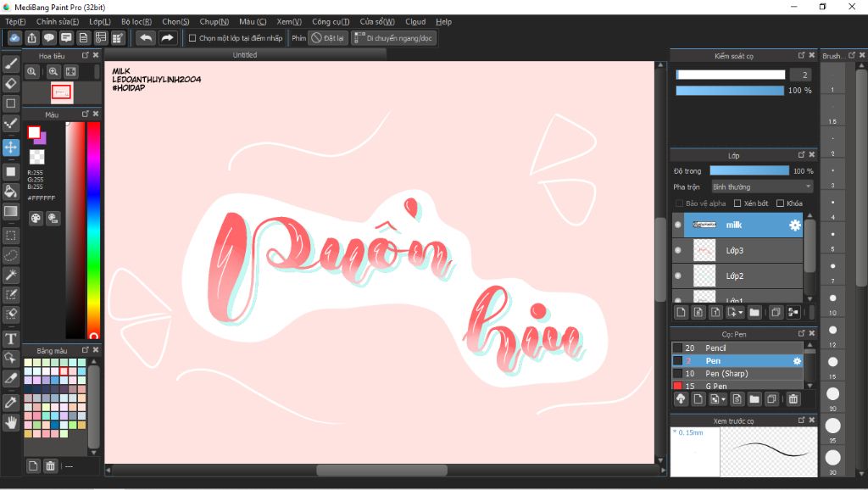Select the Brush tool in the left toolbar
868x490 pixels.
click(10, 64)
